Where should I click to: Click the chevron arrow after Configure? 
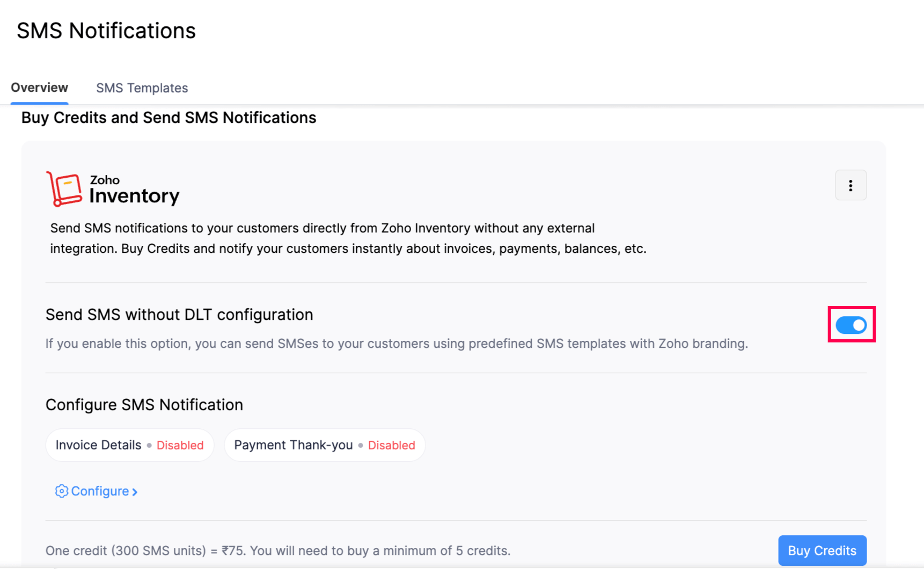pyautogui.click(x=134, y=491)
